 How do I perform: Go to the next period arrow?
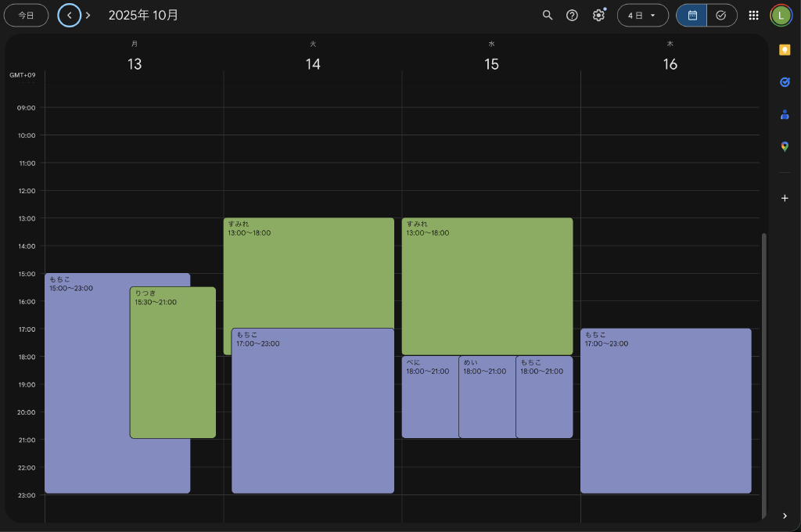tap(88, 16)
